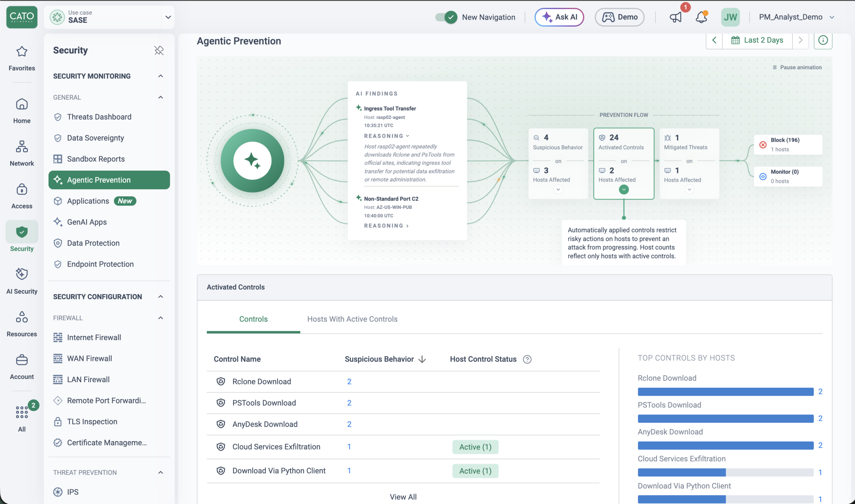Open the announcements megaphone icon
Viewport: 855px width, 504px height.
click(x=675, y=17)
